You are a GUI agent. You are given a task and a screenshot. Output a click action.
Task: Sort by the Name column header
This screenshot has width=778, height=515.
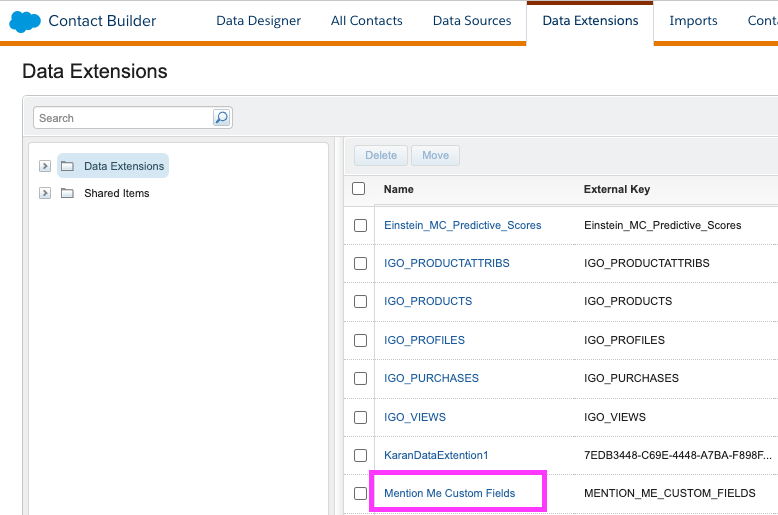(x=398, y=189)
